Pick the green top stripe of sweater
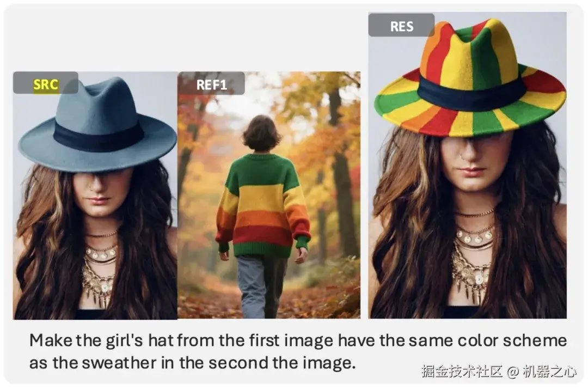 pos(262,169)
